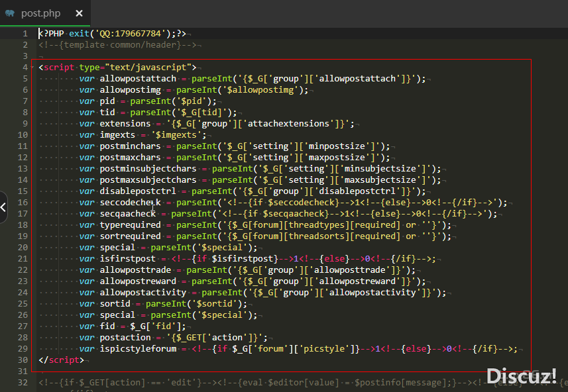Click variable name fid on line 27

[107, 326]
